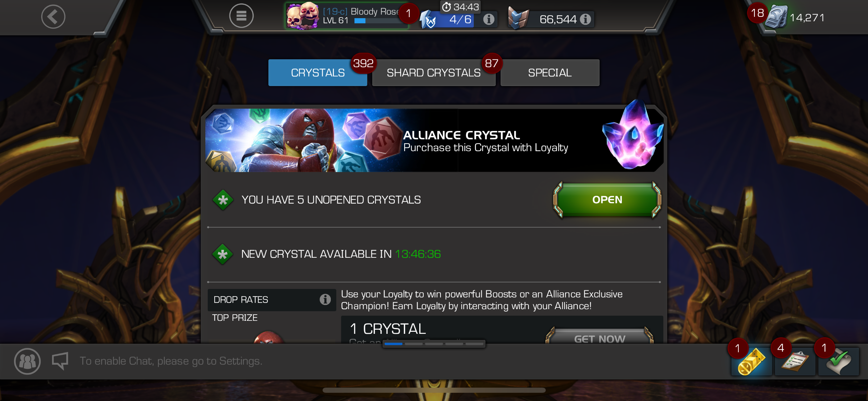868x401 pixels.
Task: Go back with the arrow icon
Action: click(x=53, y=16)
